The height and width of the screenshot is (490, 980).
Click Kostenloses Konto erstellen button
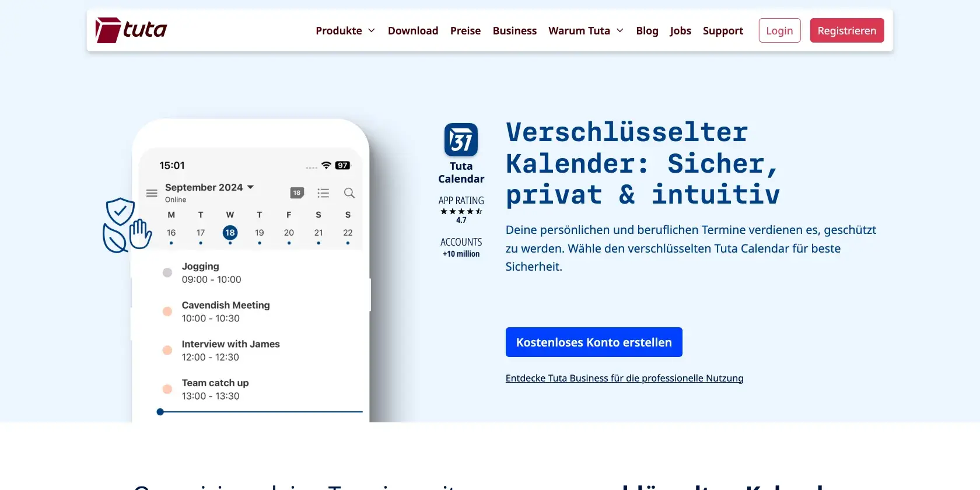coord(594,342)
